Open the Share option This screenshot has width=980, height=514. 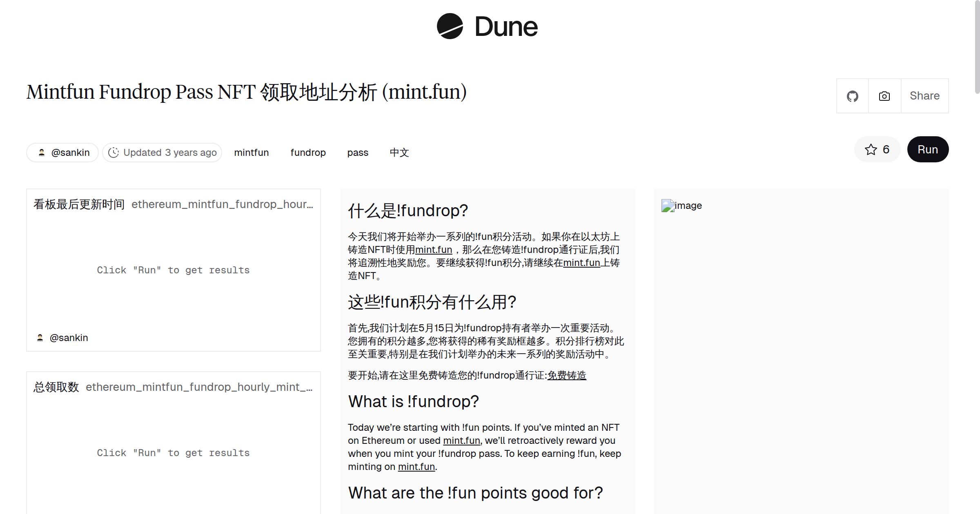click(x=924, y=95)
